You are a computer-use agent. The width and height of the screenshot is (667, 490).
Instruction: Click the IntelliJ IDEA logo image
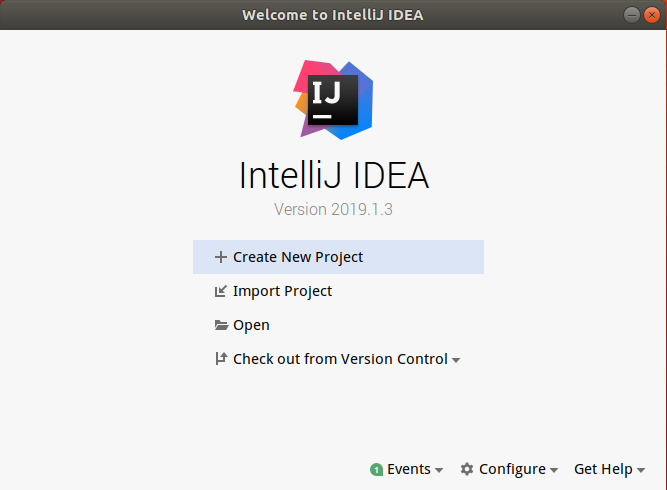click(334, 98)
